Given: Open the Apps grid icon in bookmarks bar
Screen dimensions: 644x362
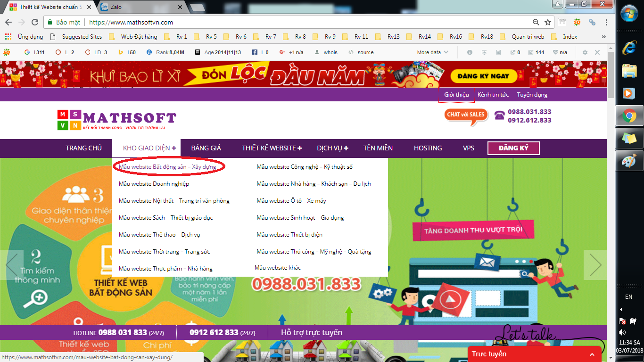Looking at the screenshot, I should pos(8,37).
